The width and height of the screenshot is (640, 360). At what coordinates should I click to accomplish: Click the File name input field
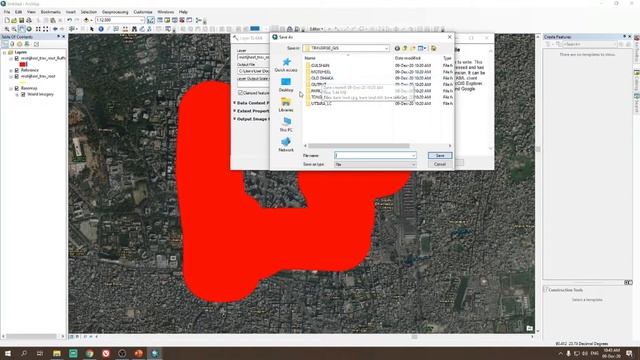click(x=375, y=156)
